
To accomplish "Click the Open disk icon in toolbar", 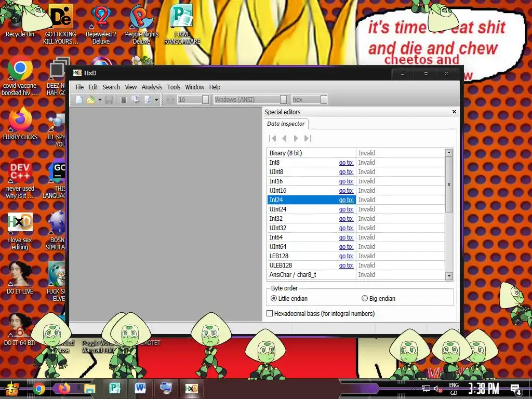I will (136, 99).
